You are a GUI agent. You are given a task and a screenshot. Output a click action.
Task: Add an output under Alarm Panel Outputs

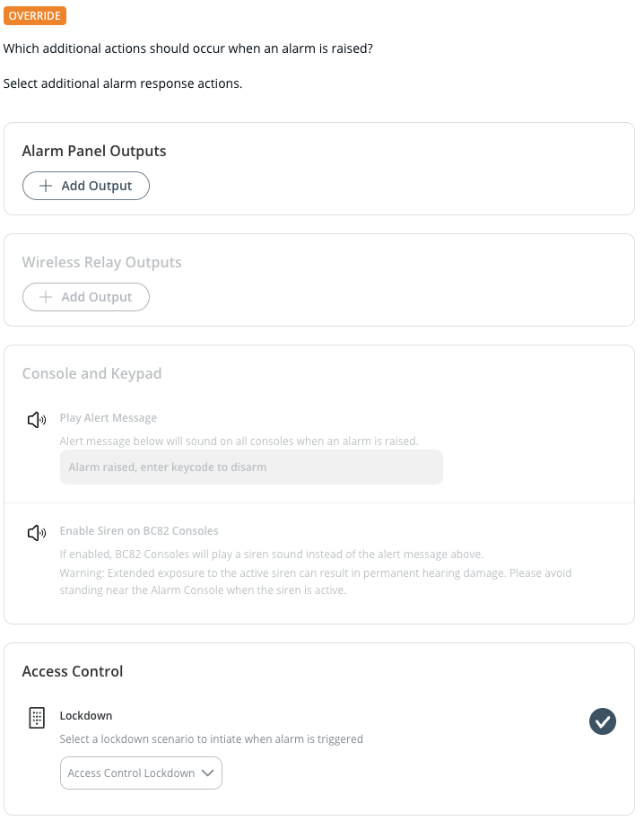click(x=86, y=186)
